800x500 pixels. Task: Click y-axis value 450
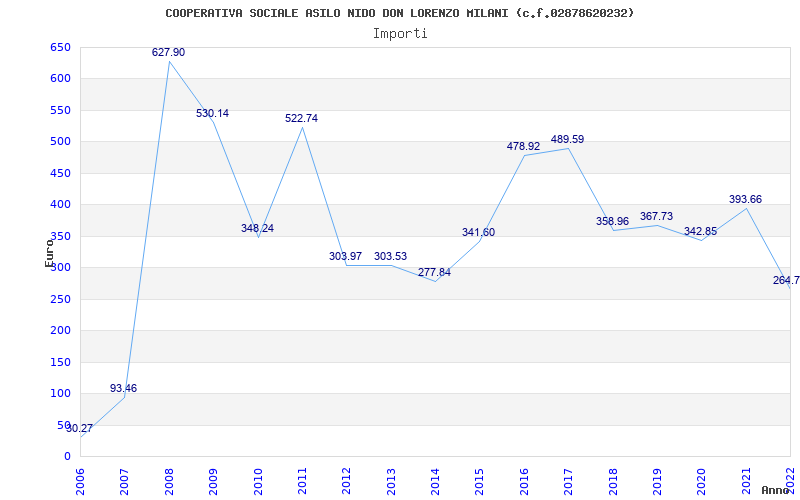click(x=60, y=173)
